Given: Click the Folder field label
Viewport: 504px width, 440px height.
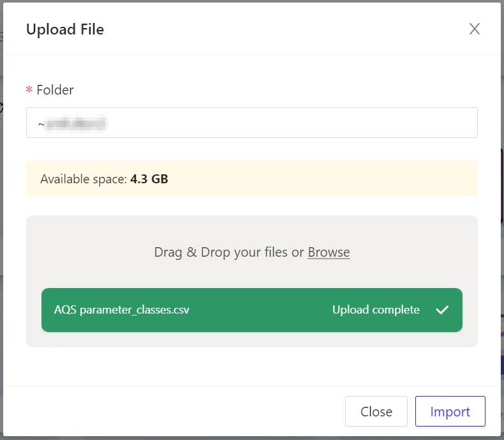Looking at the screenshot, I should pyautogui.click(x=55, y=90).
